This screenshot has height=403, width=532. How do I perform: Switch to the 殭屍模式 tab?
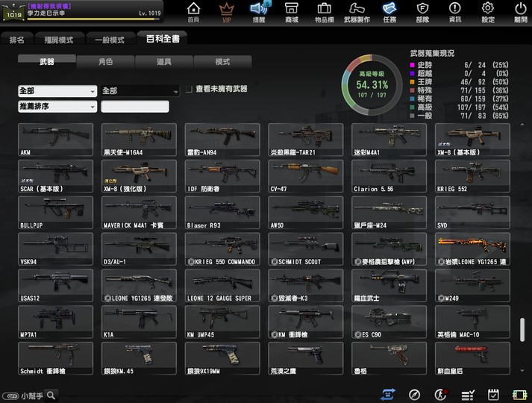[58, 40]
